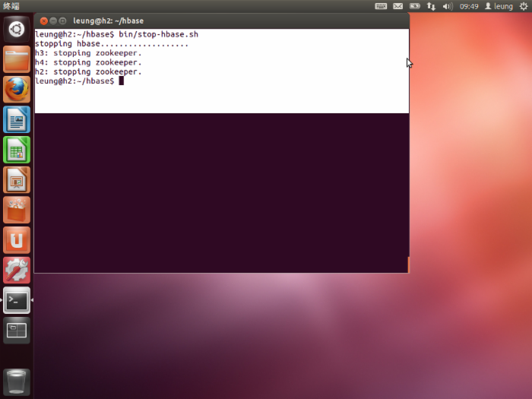Click the 'h2: stopping zookeeper.' line
This screenshot has height=399, width=532.
(88, 72)
